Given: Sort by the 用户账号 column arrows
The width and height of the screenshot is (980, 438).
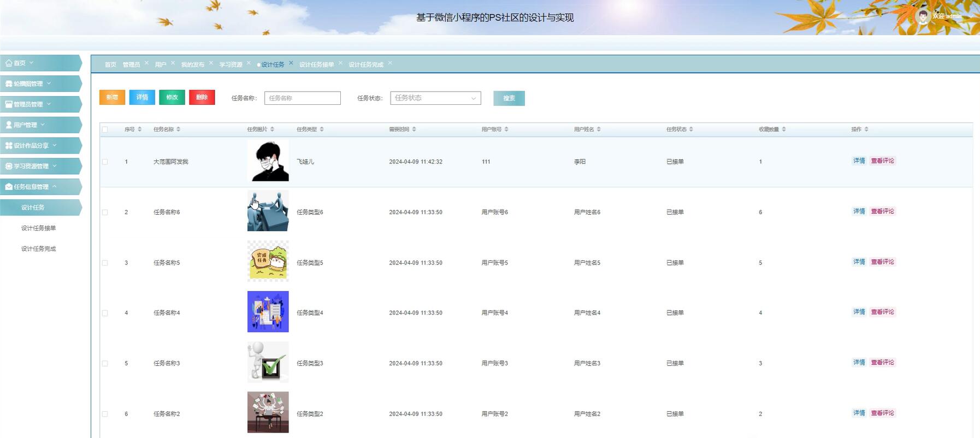Looking at the screenshot, I should pos(506,129).
